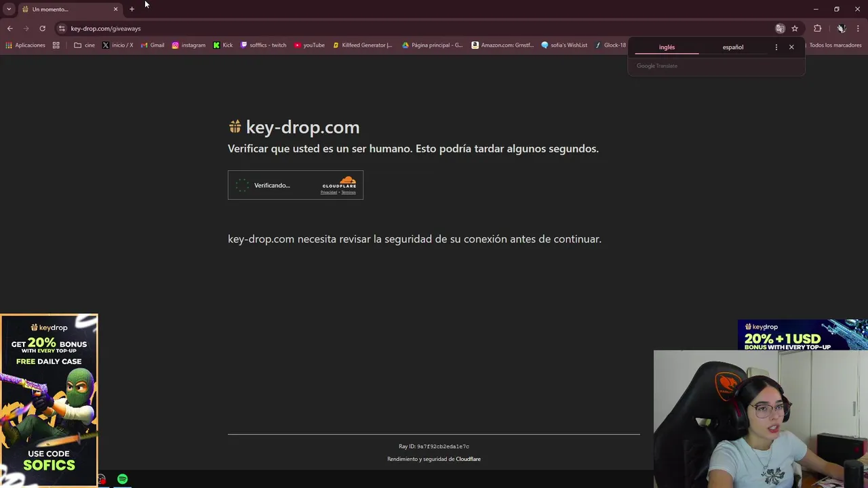Click the Ray ID code text
This screenshot has width=868, height=488.
[x=443, y=447]
